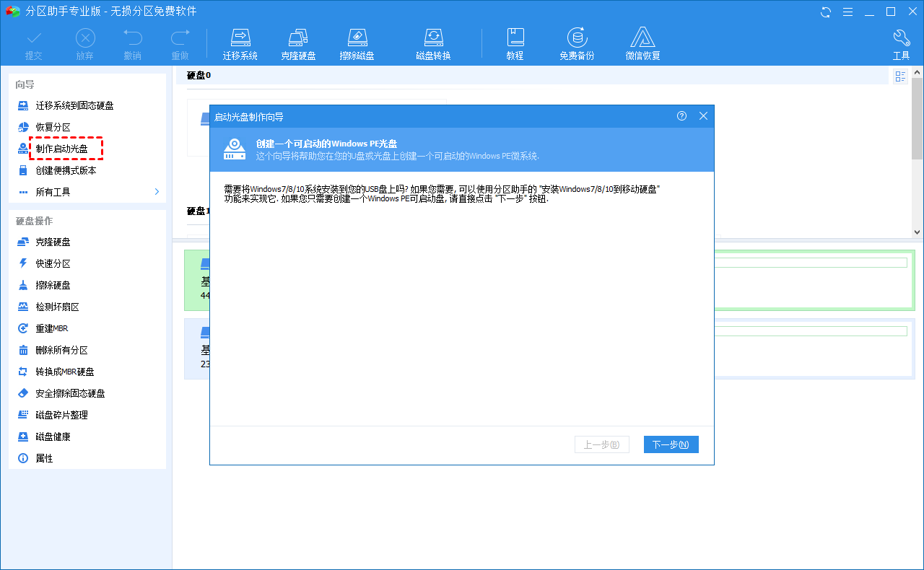The width and height of the screenshot is (924, 570).
Task: Open the 工具 wrench icon
Action: (901, 44)
